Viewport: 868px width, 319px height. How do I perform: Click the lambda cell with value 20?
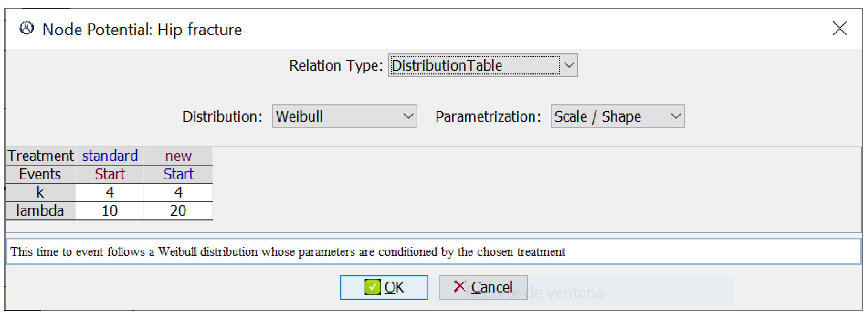[178, 211]
